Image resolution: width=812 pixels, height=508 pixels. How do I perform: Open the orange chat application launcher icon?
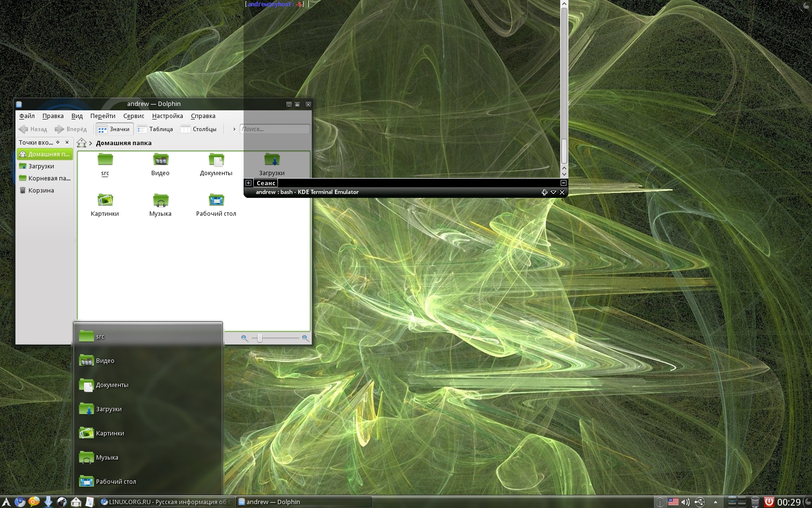coord(34,502)
